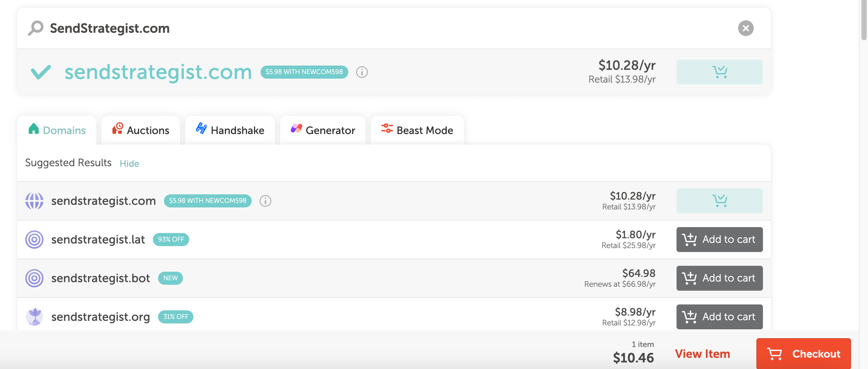868x369 pixels.
Task: Open the Auctions tab
Action: point(140,130)
